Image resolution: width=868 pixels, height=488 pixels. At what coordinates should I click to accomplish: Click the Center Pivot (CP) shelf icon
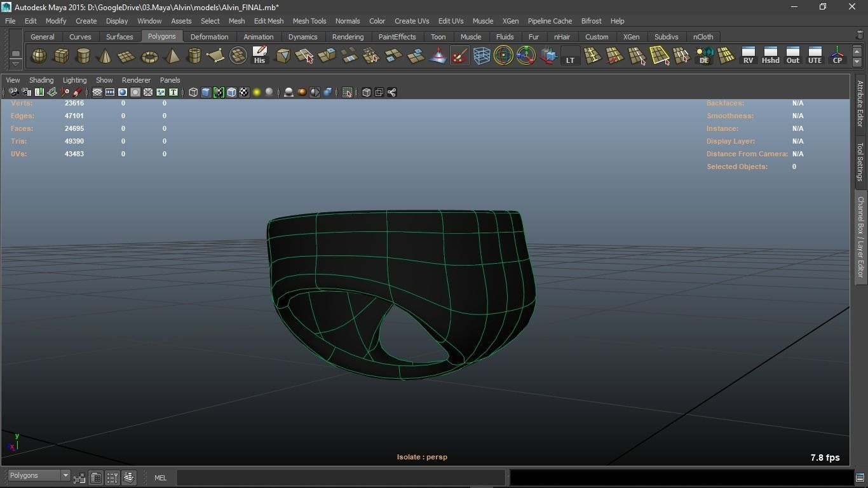[x=837, y=56]
